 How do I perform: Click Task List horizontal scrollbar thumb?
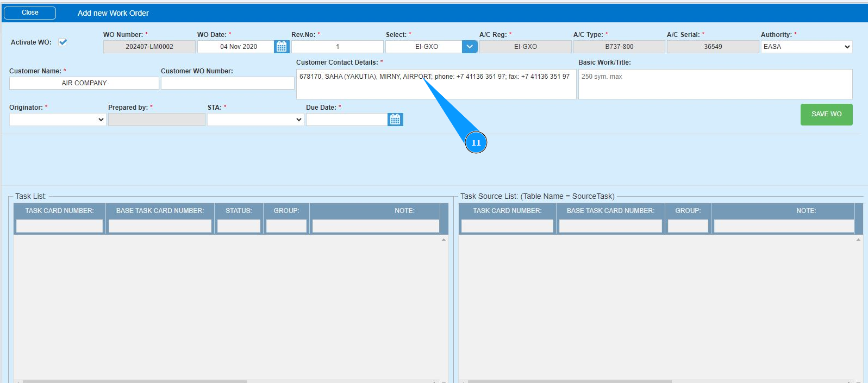(x=134, y=381)
